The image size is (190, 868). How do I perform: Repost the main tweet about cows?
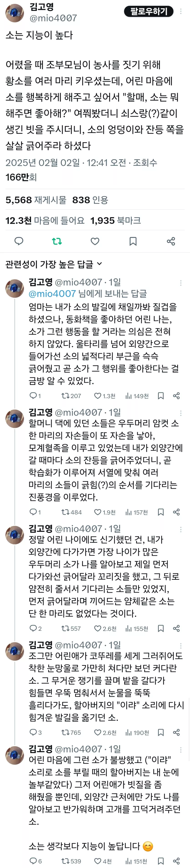[57, 241]
